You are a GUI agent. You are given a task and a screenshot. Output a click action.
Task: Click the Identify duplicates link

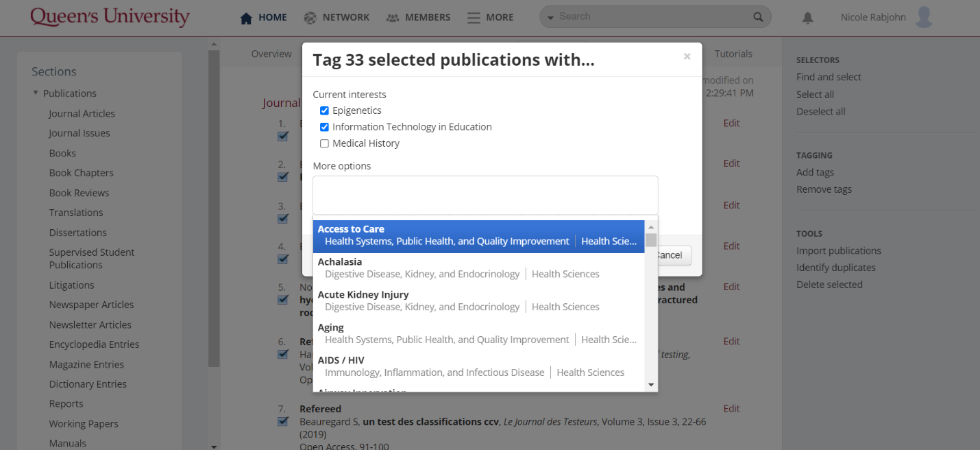835,268
